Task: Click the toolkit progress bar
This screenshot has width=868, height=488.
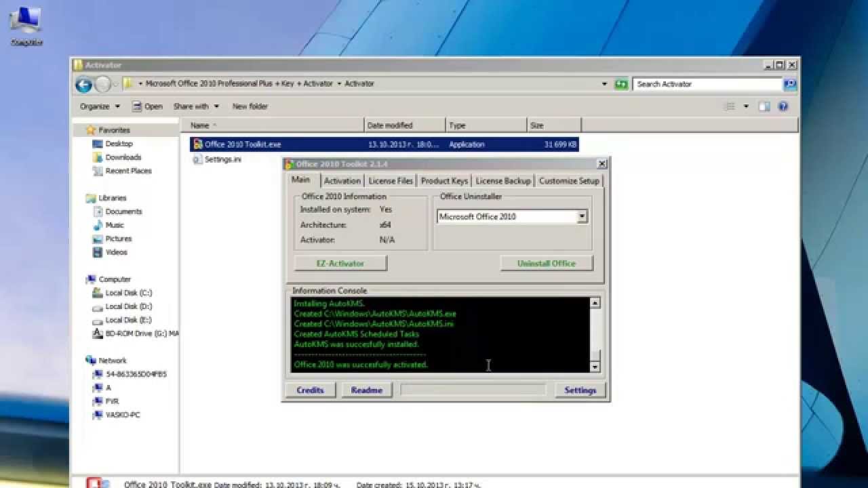Action: coord(473,390)
